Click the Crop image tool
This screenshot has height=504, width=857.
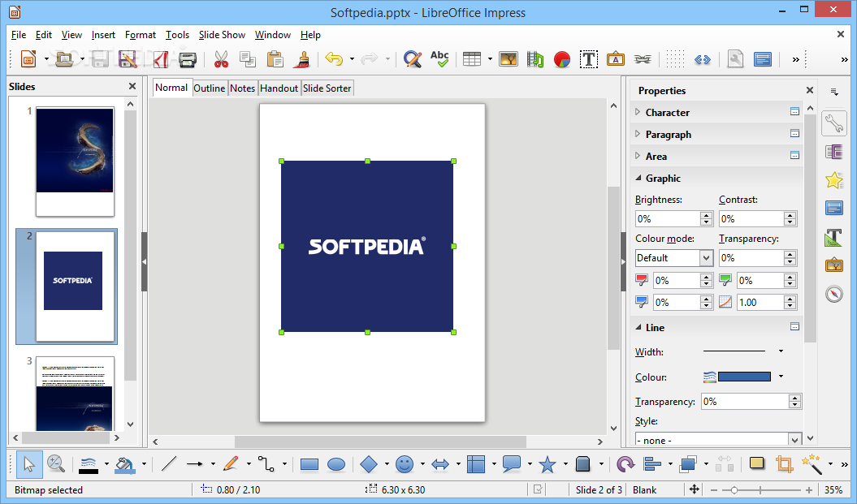tap(785, 465)
